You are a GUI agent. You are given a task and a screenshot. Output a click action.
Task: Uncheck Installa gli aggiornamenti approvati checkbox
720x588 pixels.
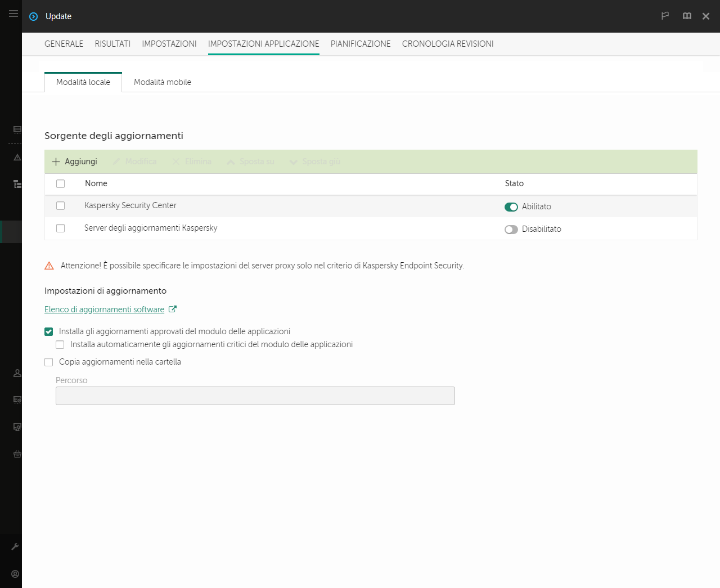[x=49, y=332]
